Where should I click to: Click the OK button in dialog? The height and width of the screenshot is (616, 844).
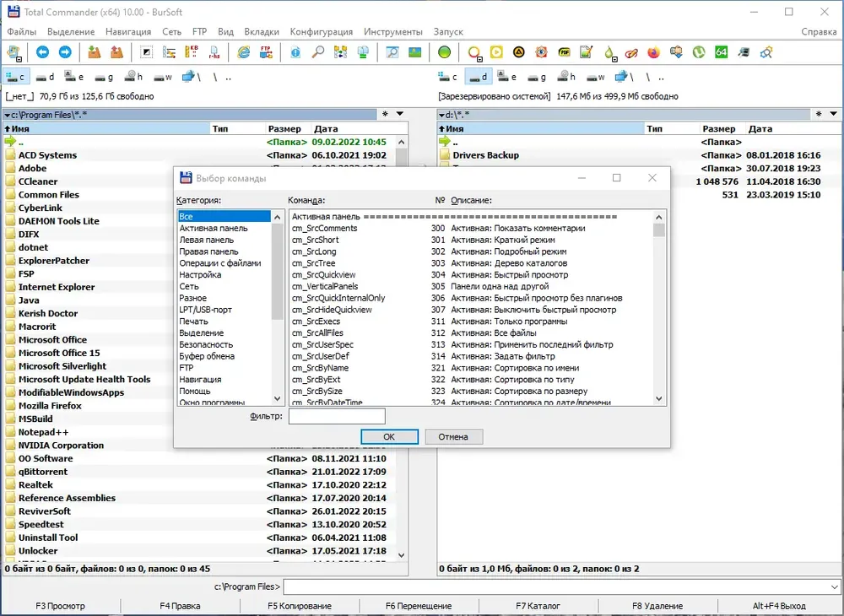click(389, 437)
